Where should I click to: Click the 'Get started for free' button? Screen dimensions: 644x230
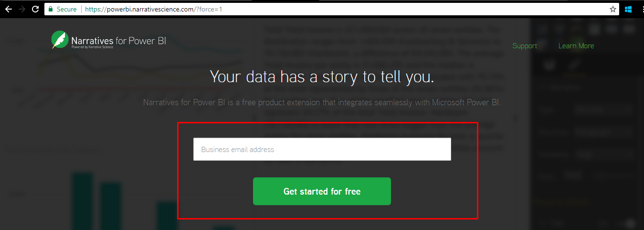322,191
